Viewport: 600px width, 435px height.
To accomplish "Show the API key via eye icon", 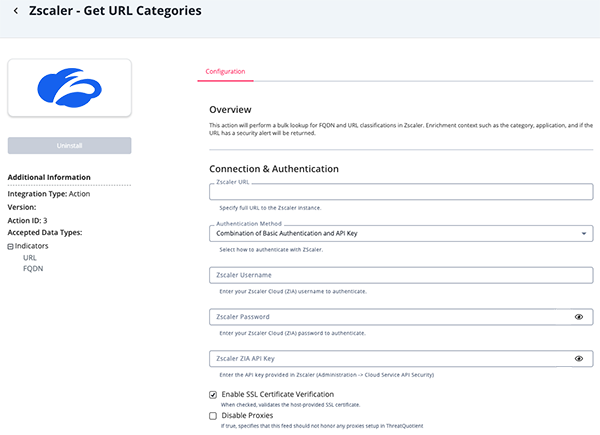I will [579, 358].
